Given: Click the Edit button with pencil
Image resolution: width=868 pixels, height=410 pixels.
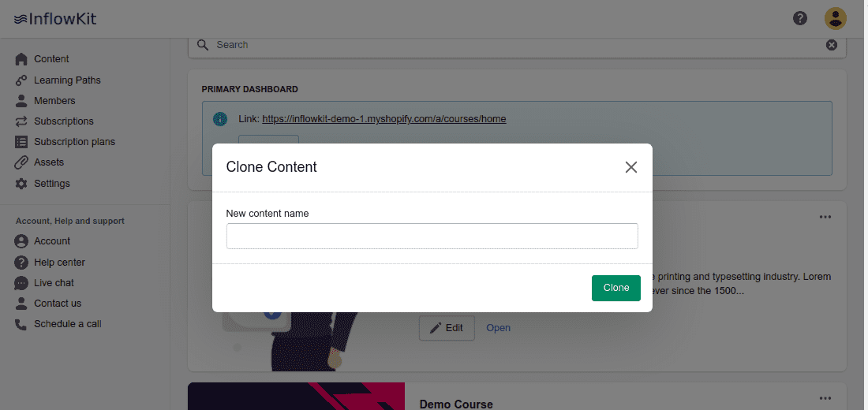Looking at the screenshot, I should pos(447,328).
